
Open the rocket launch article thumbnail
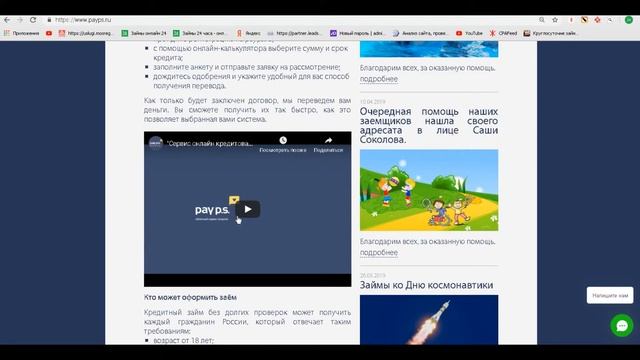(429, 320)
